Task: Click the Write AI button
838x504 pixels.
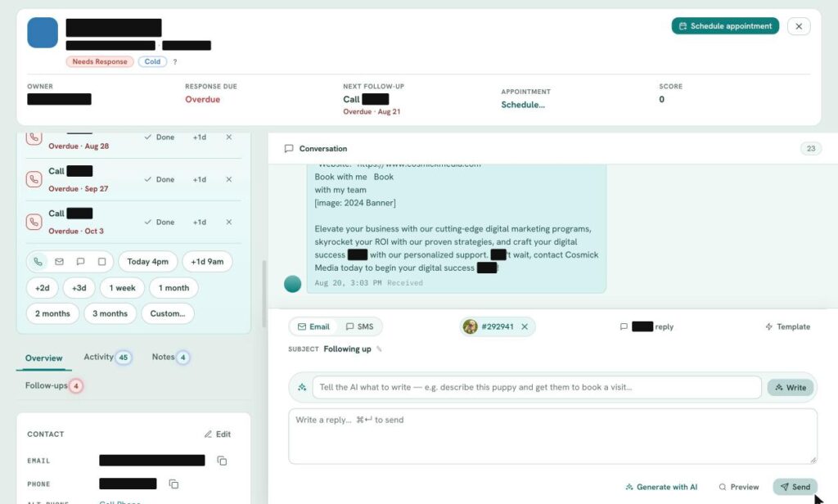Action: tap(791, 388)
